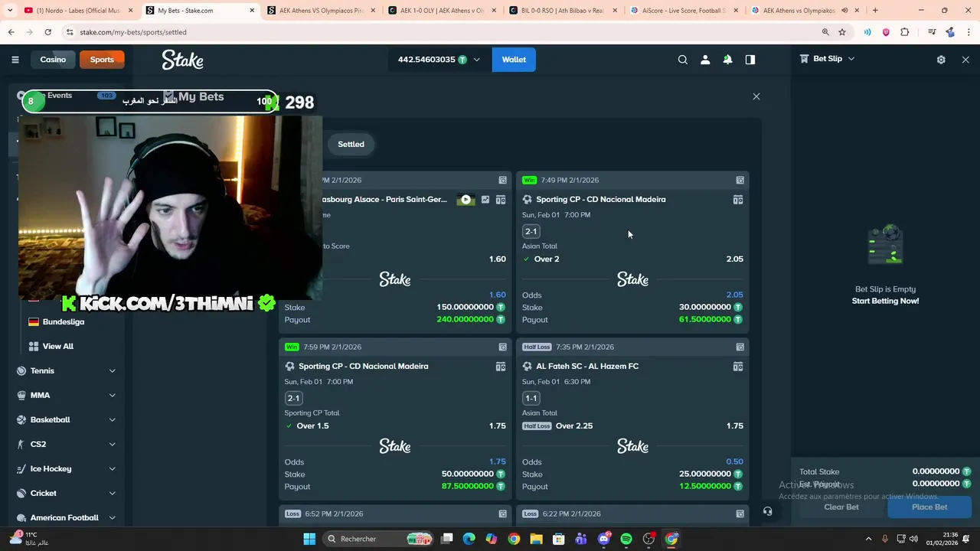The image size is (980, 551).
Task: Click Clear Bet button
Action: 841,507
